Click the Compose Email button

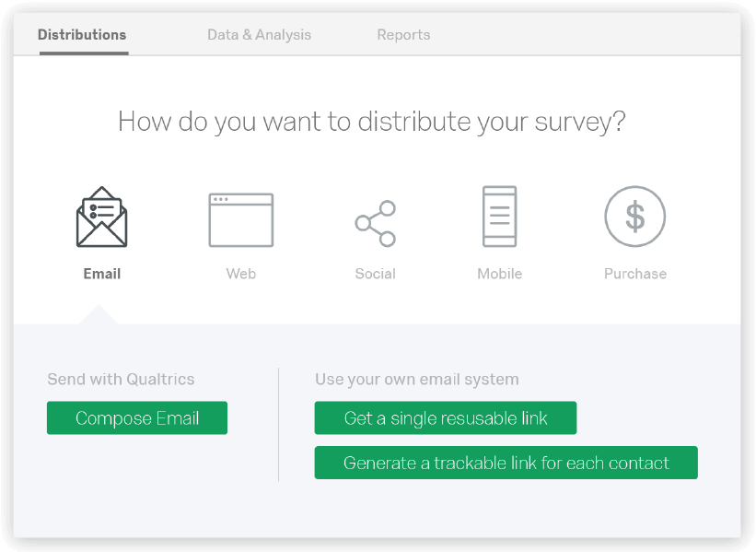coord(136,417)
